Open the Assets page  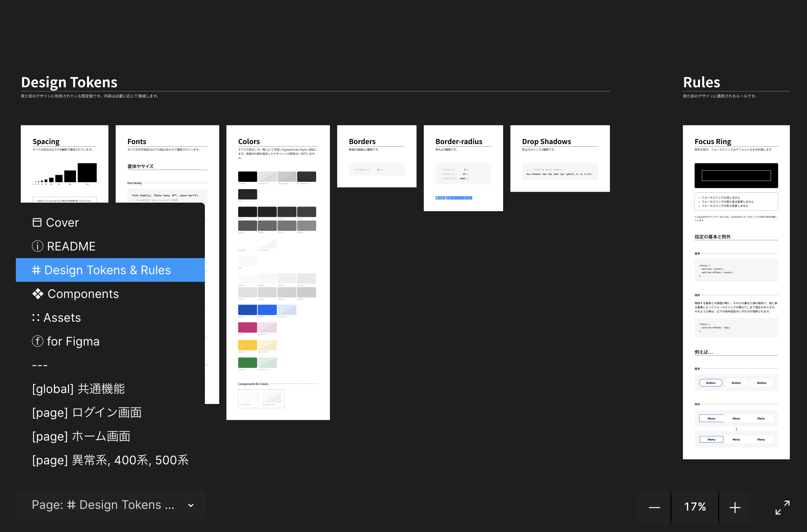110,317
